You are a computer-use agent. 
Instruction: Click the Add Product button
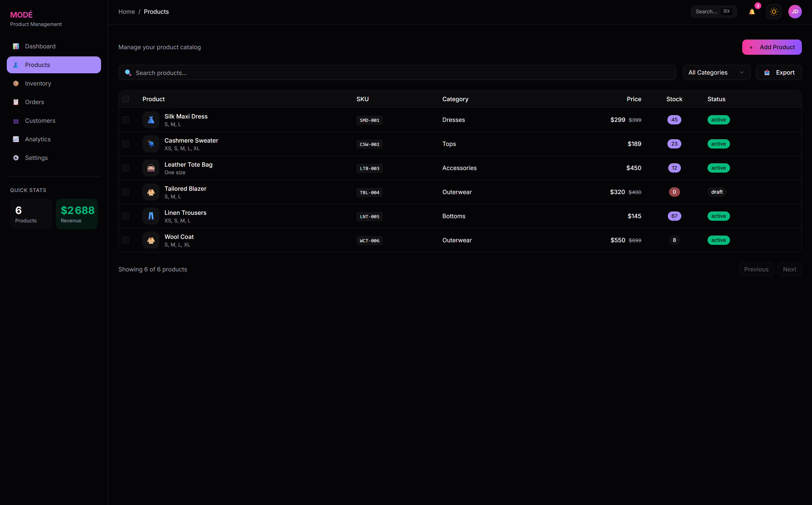(772, 47)
